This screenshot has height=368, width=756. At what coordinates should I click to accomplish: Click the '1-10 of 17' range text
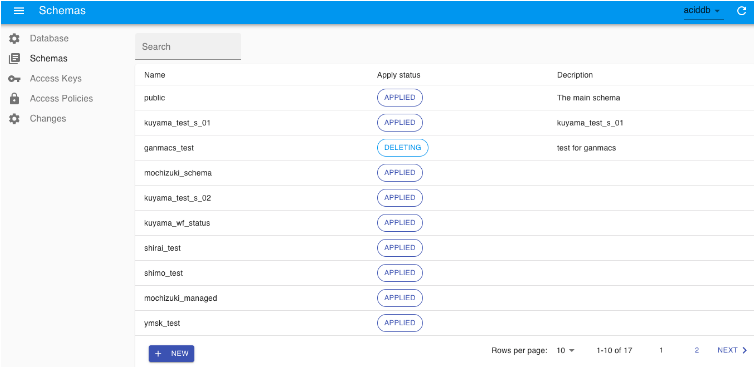pos(614,350)
